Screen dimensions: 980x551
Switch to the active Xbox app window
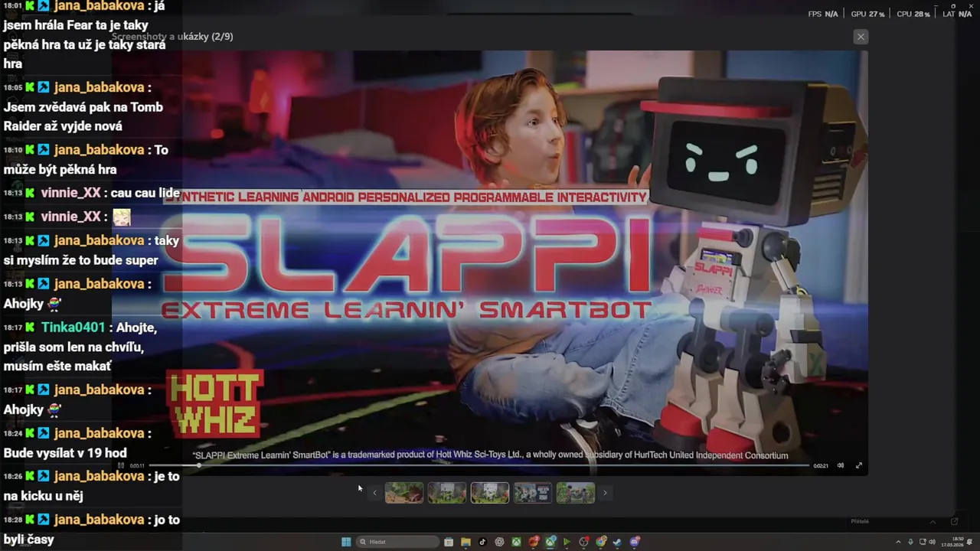coord(550,542)
